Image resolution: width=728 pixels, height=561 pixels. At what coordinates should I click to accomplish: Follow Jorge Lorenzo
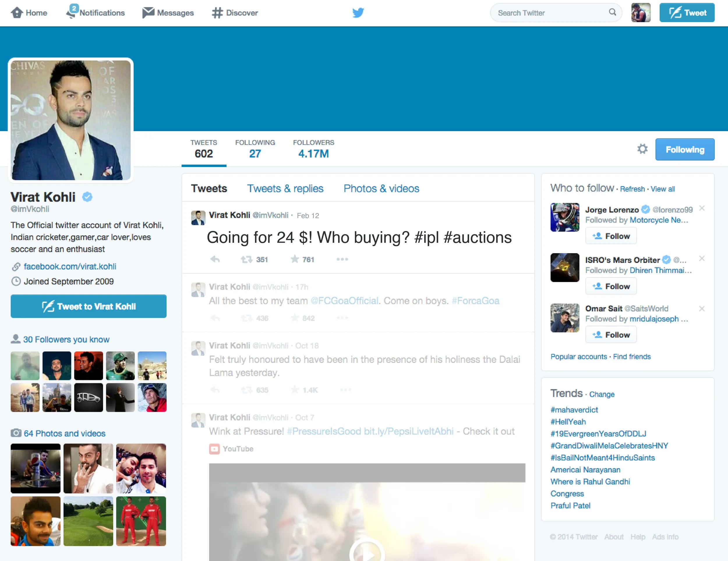611,236
